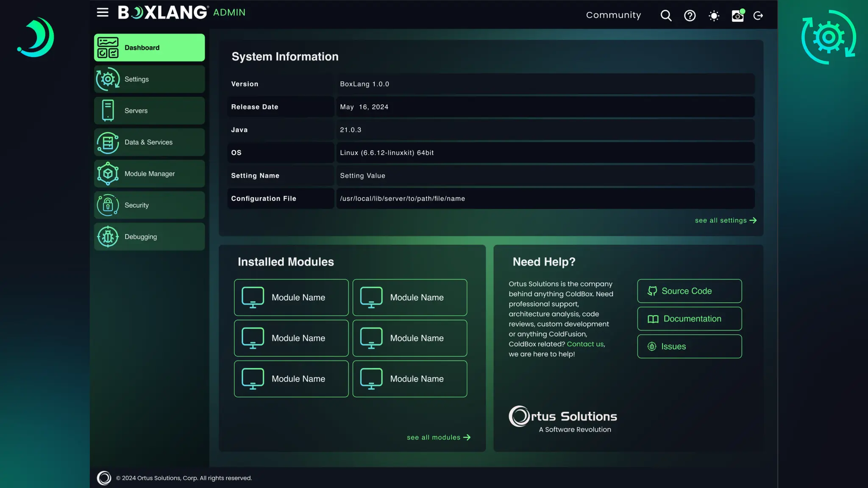The height and width of the screenshot is (488, 868).
Task: Open Settings from the sidebar
Action: pos(149,79)
